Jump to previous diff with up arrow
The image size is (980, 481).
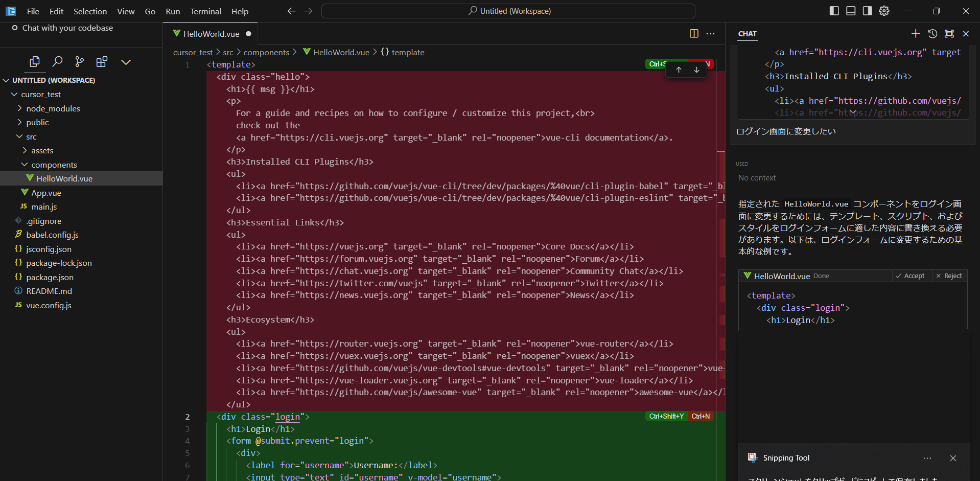coord(679,70)
